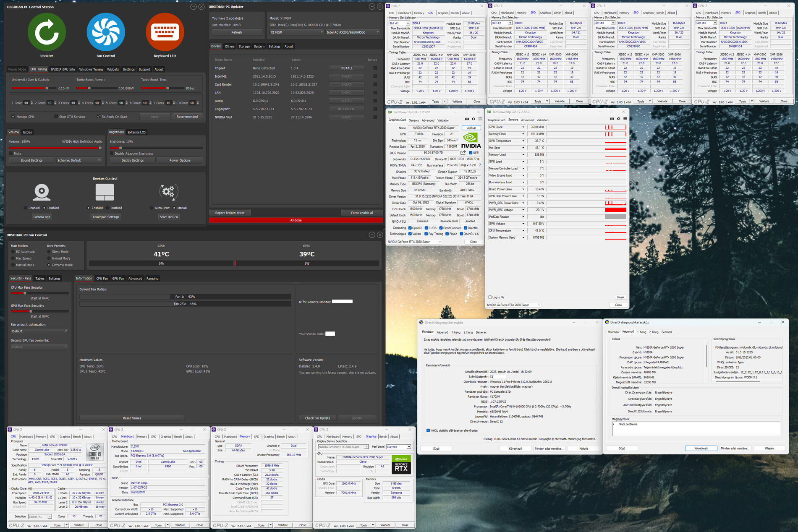The image size is (798, 532).
Task: Open the X170SM model dropdown in Updater
Action: 296,32
